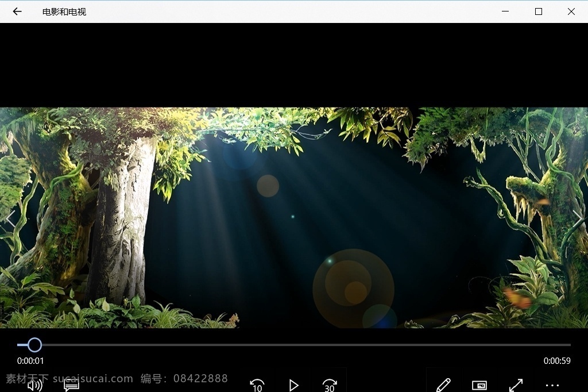Screen dimensions: 588x392
Task: Open the pencil edit tool
Action: tap(443, 385)
